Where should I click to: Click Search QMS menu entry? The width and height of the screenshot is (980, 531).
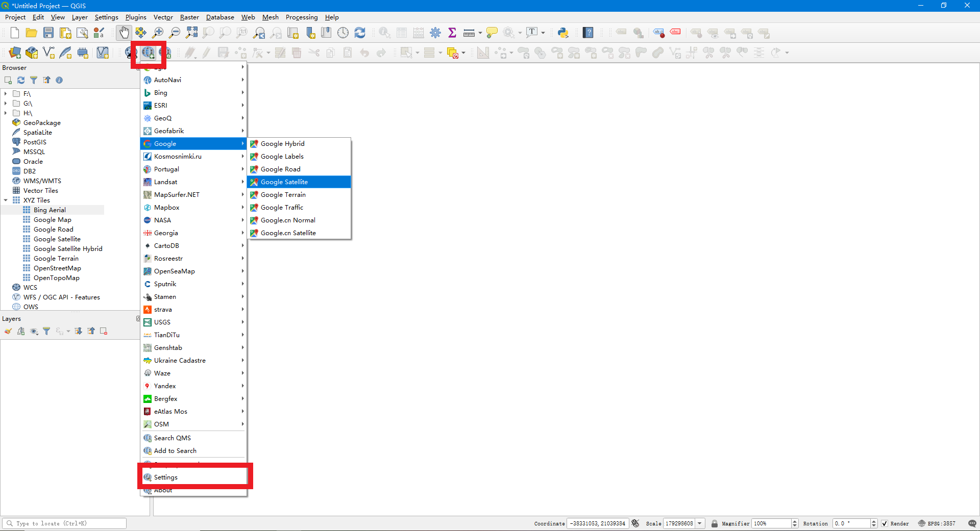(193, 438)
